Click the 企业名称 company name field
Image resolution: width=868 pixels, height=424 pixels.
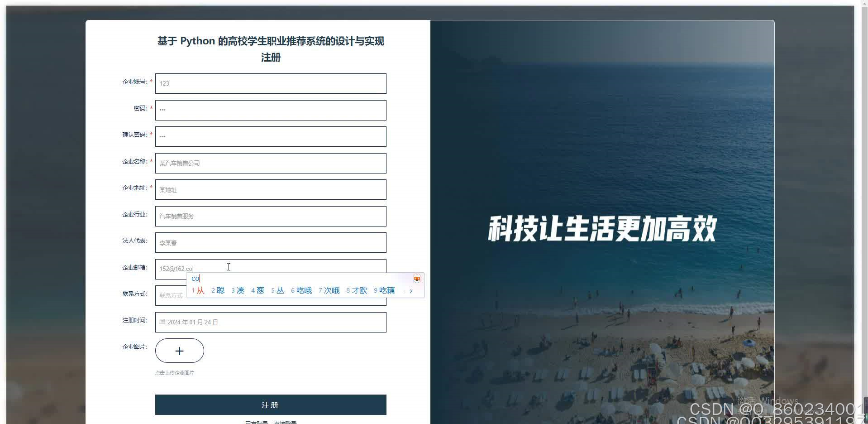270,163
